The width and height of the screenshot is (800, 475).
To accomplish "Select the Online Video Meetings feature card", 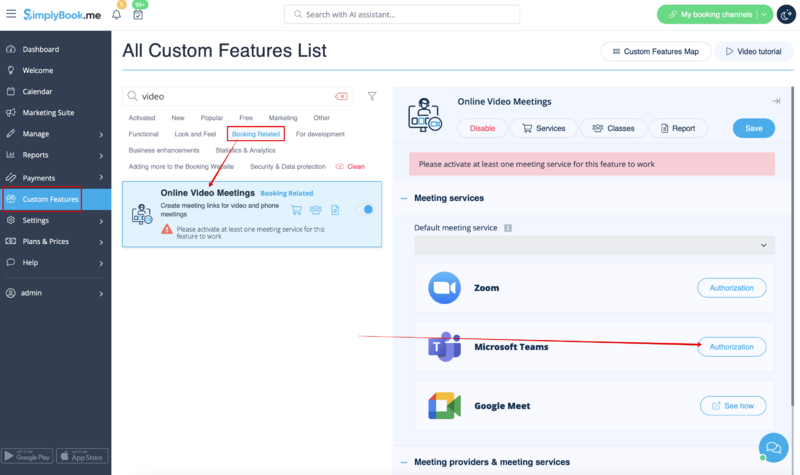I will click(x=252, y=214).
